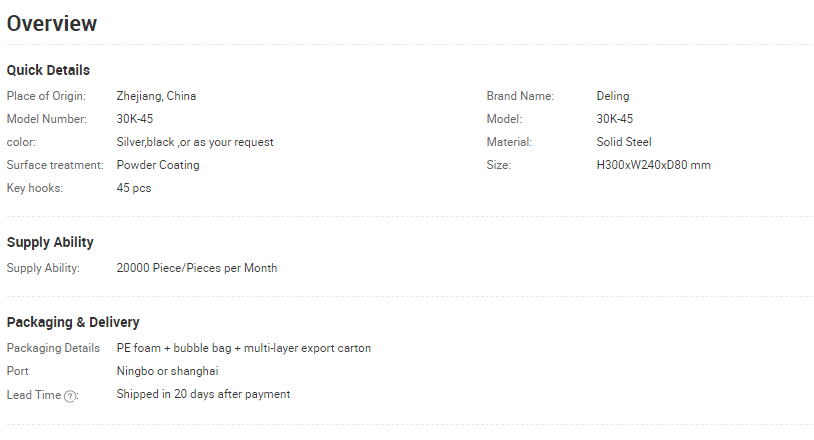Click the Brand Name value Deling
Image resolution: width=814 pixels, height=440 pixels.
tap(613, 96)
